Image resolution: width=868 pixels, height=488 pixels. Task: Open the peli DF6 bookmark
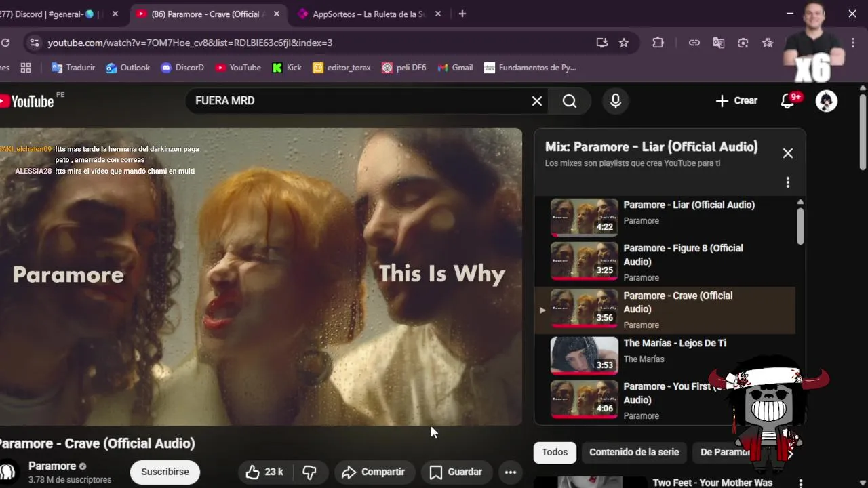pos(404,68)
